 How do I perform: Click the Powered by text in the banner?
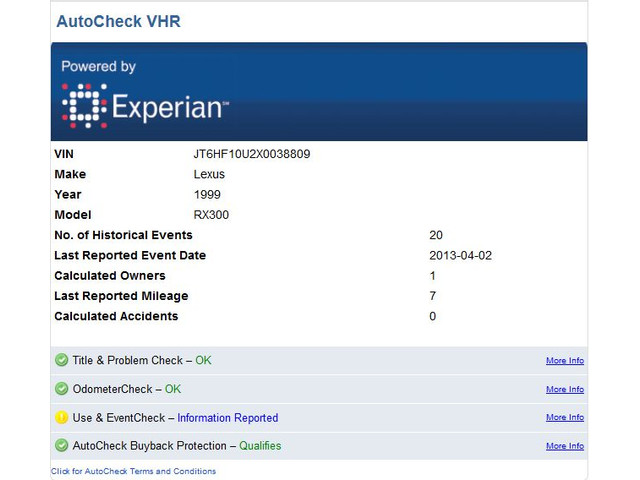tap(98, 67)
